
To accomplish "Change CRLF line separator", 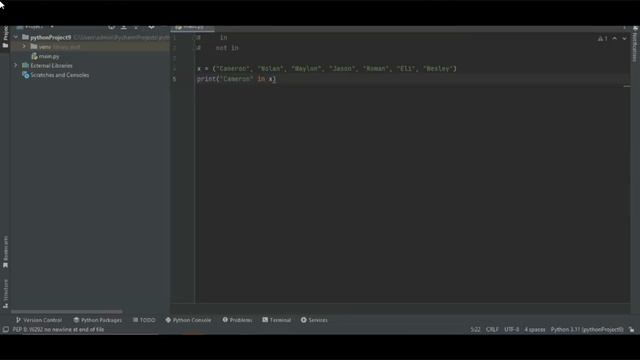I will coord(492,329).
